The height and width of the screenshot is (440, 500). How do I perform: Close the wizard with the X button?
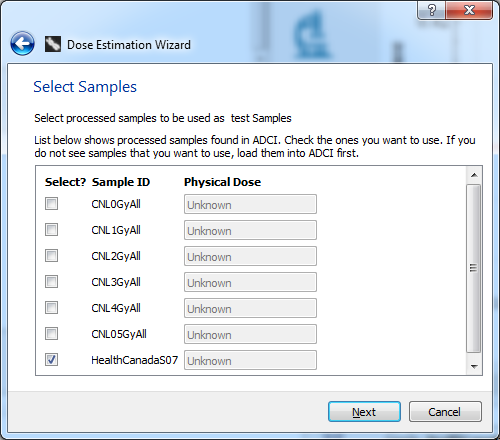coord(469,10)
